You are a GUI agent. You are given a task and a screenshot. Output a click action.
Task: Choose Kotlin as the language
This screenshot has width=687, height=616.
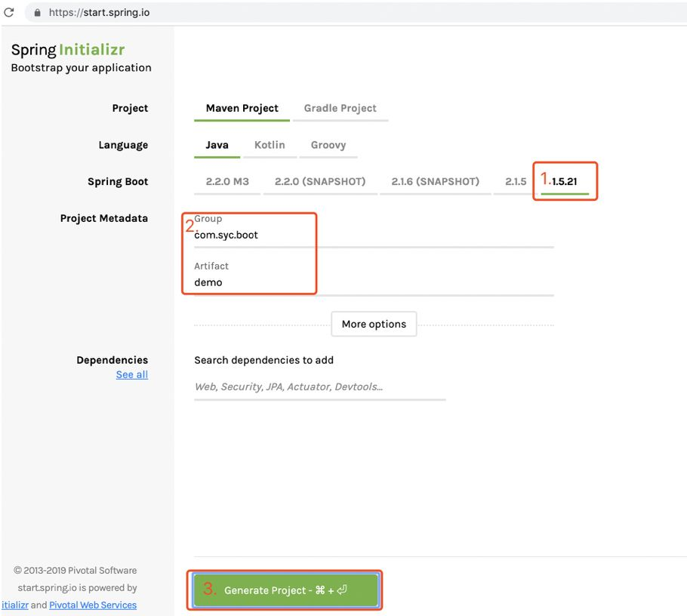click(270, 145)
